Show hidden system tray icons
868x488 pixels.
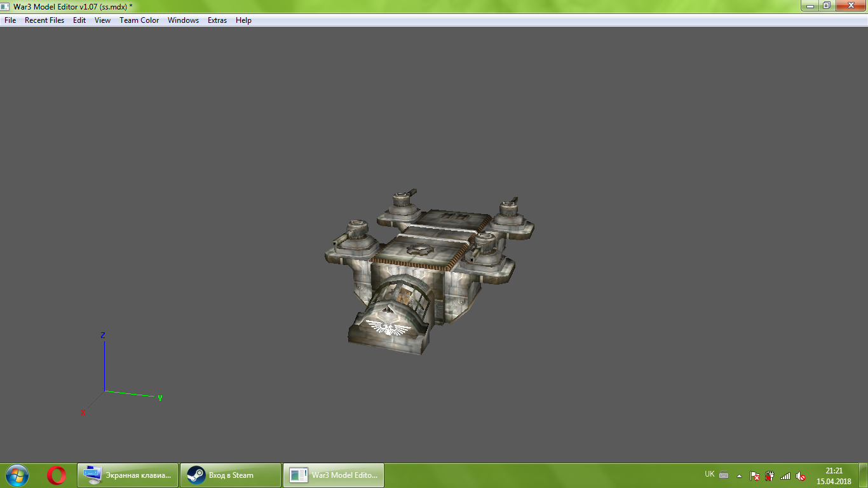click(x=739, y=475)
